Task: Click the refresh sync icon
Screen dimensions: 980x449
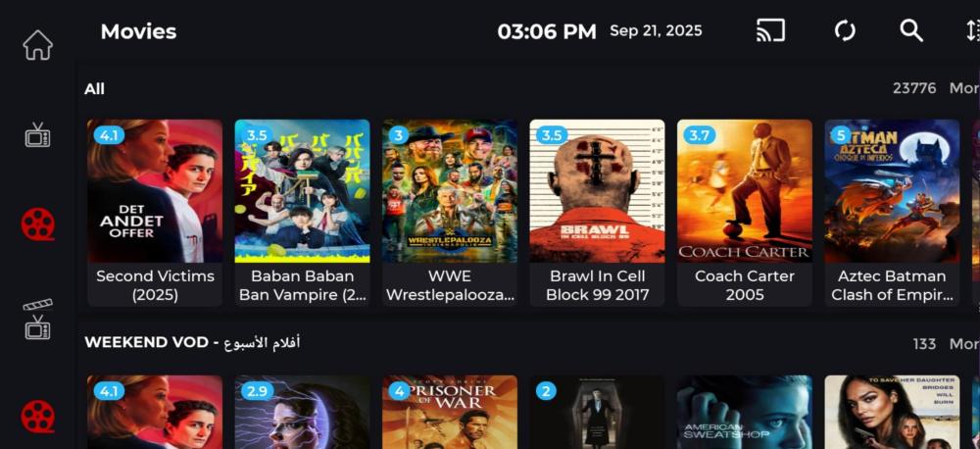Action: click(x=845, y=30)
